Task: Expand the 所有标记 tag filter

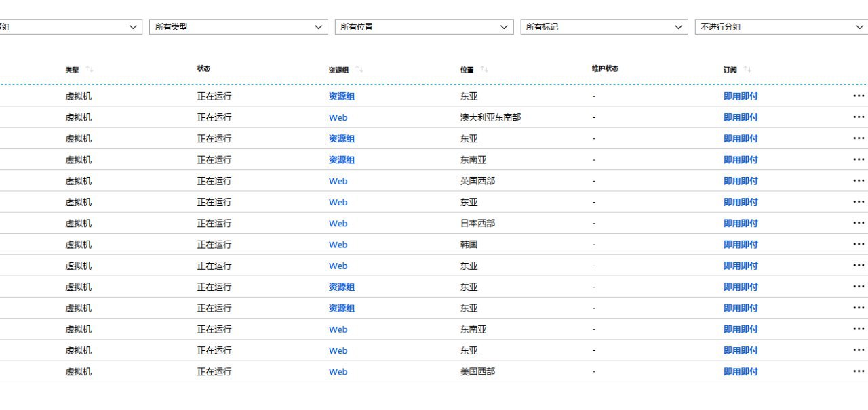Action: (x=604, y=27)
